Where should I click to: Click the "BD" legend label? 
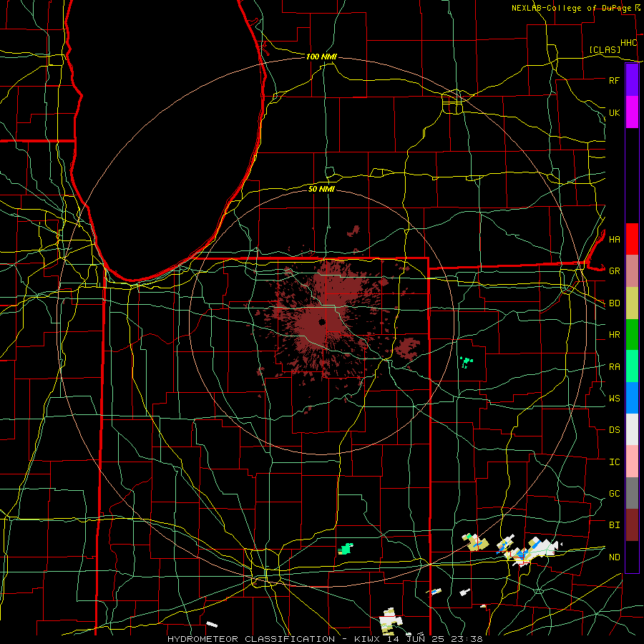(614, 303)
